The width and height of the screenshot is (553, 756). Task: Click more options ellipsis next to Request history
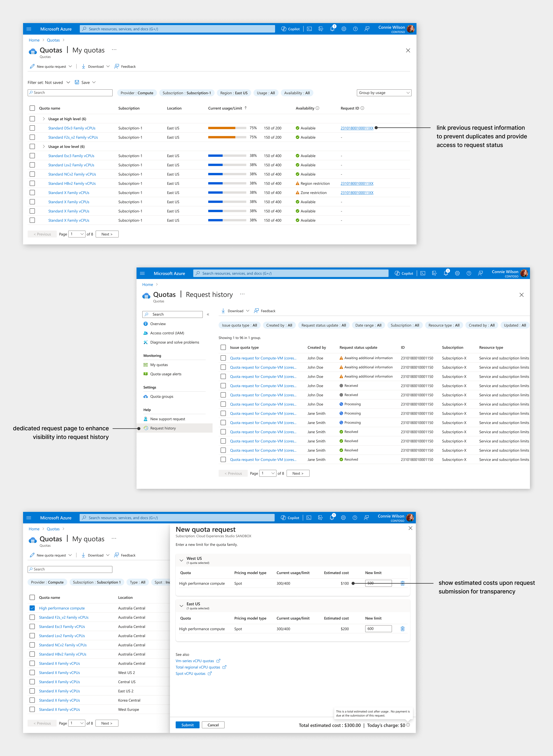(x=242, y=294)
